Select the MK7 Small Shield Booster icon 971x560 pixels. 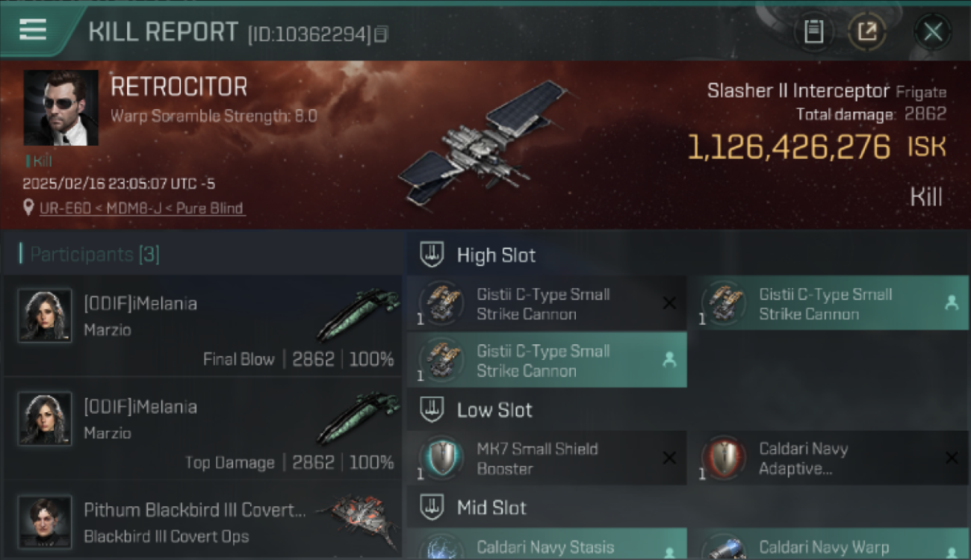tap(441, 458)
